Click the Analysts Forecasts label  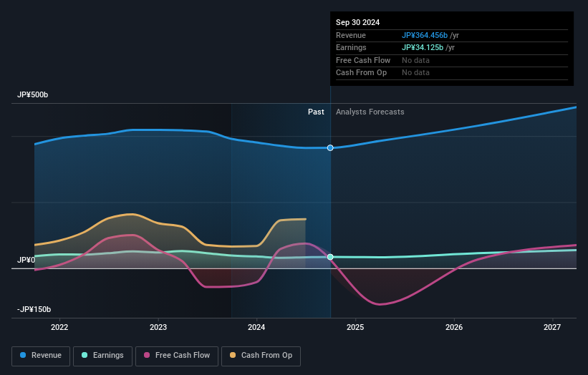370,112
